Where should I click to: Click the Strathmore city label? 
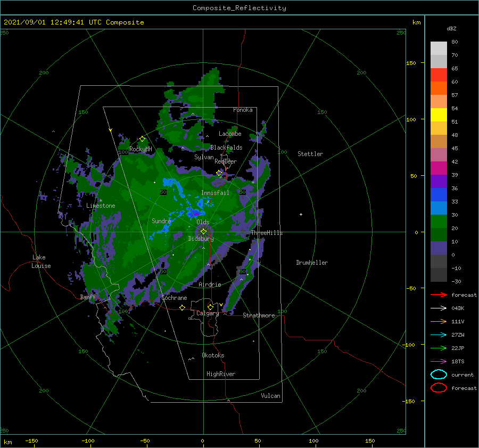tap(259, 315)
